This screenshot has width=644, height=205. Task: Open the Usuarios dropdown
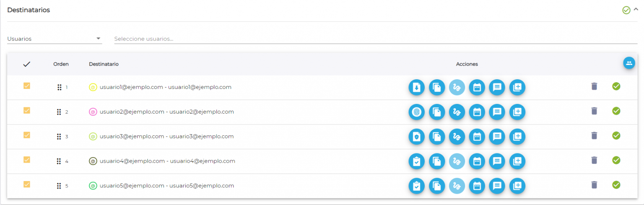pos(55,39)
